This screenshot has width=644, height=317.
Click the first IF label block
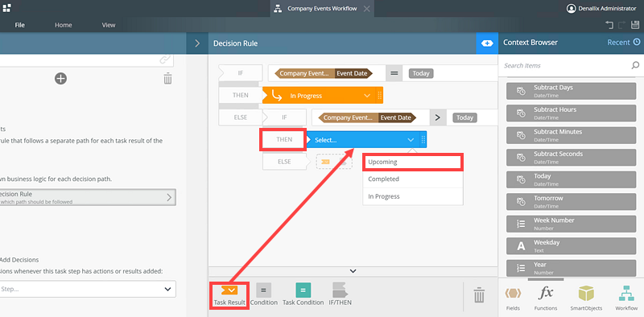(x=241, y=73)
